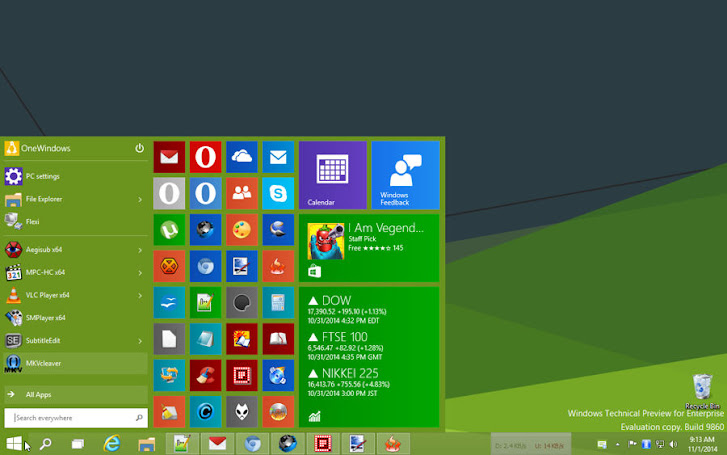The image size is (727, 455).
Task: Launch the uTorrent tile
Action: click(x=169, y=230)
